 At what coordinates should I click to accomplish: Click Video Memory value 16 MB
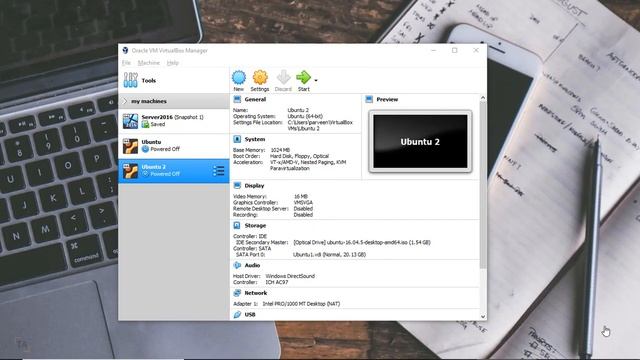click(x=301, y=196)
